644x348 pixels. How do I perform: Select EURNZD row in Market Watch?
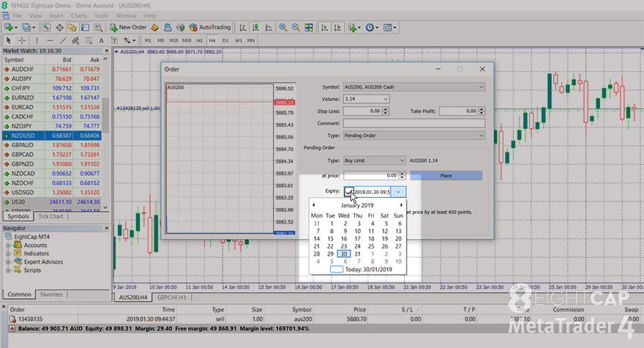(x=52, y=97)
